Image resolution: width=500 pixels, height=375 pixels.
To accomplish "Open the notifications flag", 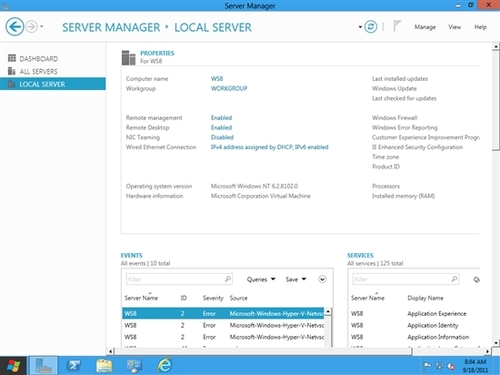I will click(x=397, y=26).
